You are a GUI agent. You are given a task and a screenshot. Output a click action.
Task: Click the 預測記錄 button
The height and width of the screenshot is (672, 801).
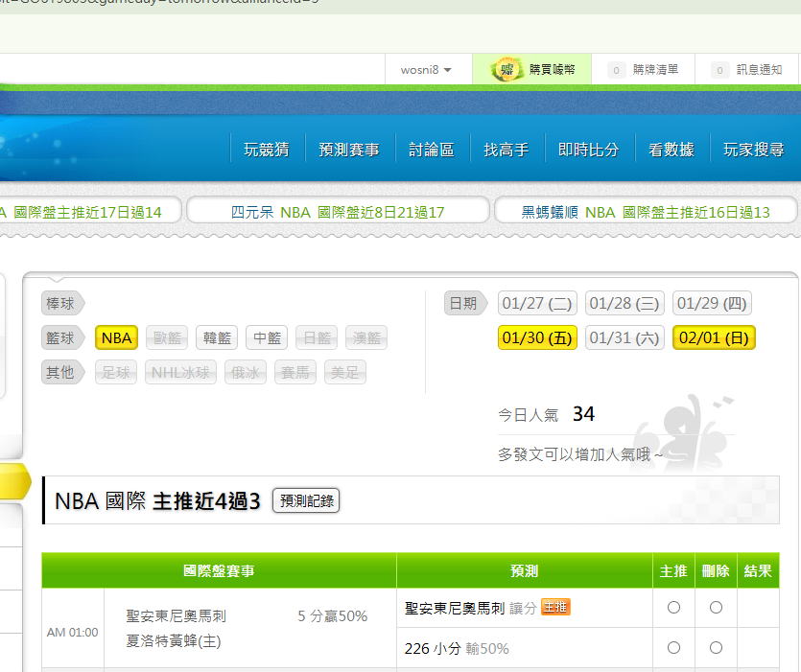click(306, 500)
